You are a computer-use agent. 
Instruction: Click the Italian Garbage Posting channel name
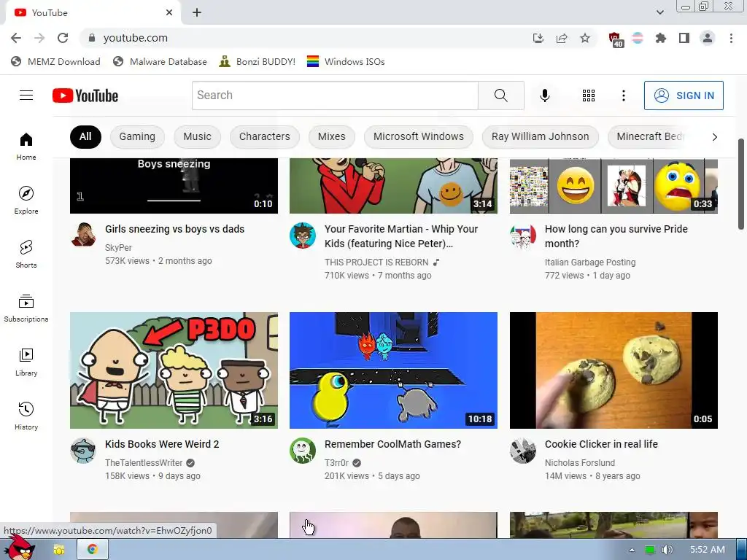pos(590,262)
